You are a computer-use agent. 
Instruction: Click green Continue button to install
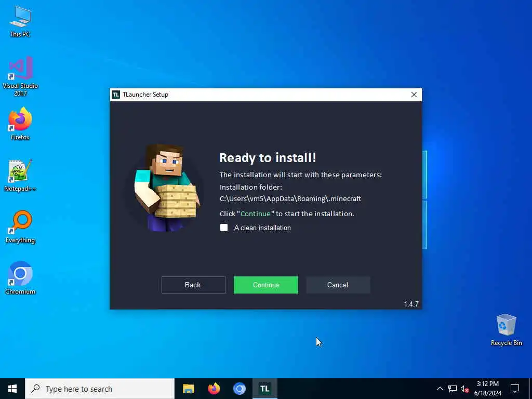[266, 285]
